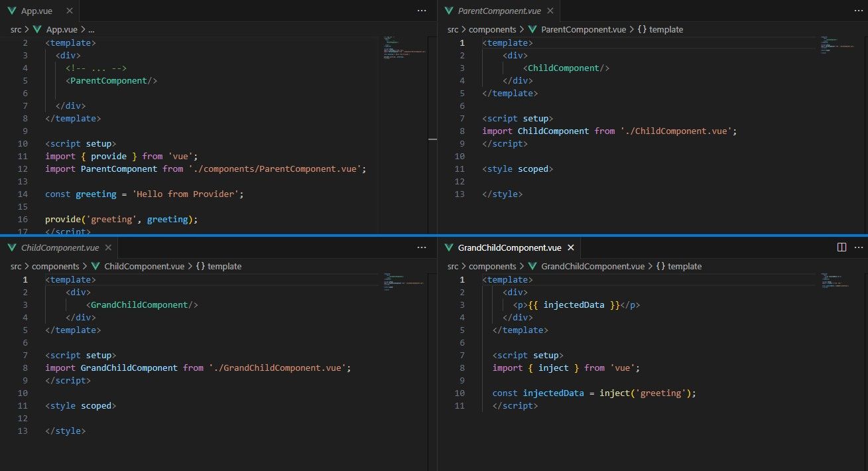Image resolution: width=868 pixels, height=471 pixels.
Task: Click the Vue logo icon on App.vue tab
Action: click(12, 11)
